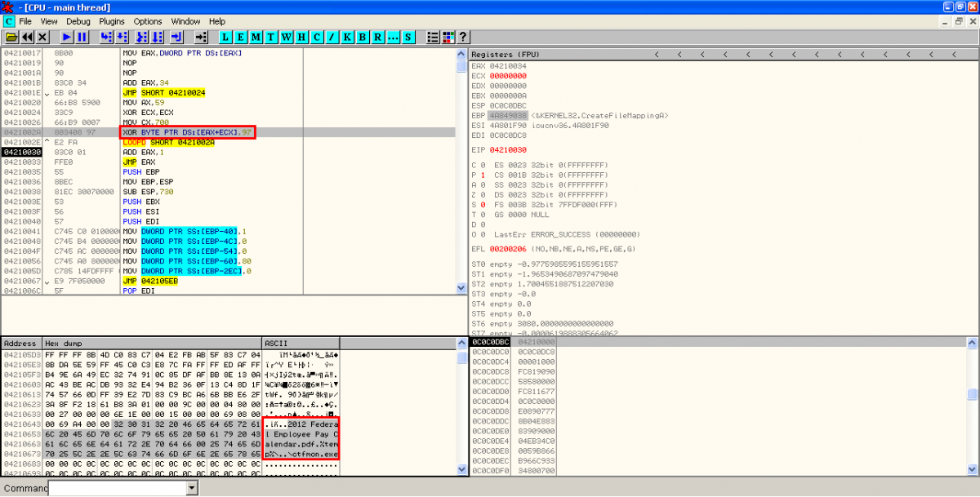Show Executable modules with the E button
The image size is (980, 497).
click(241, 38)
